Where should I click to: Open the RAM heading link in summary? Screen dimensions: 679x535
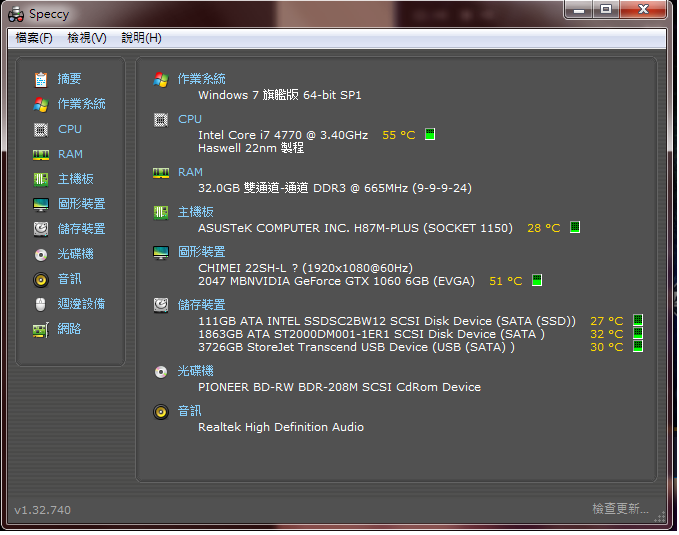pyautogui.click(x=190, y=172)
